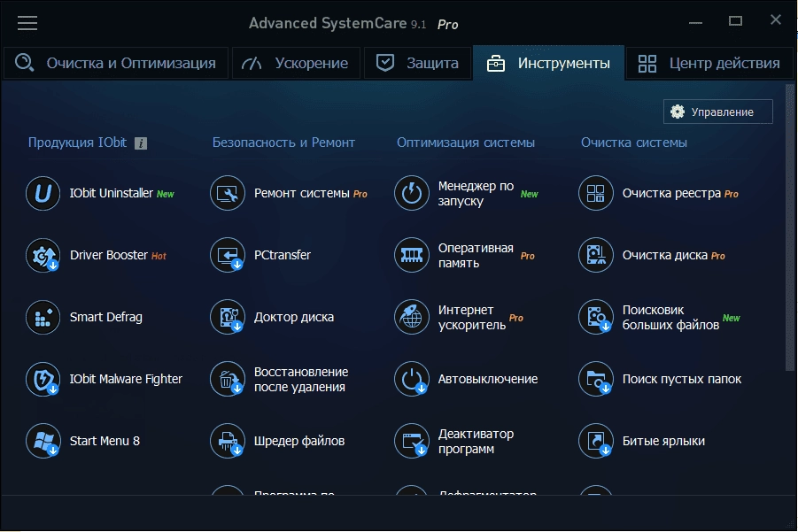
Task: Click the Очистка реестра label
Action: click(x=671, y=193)
